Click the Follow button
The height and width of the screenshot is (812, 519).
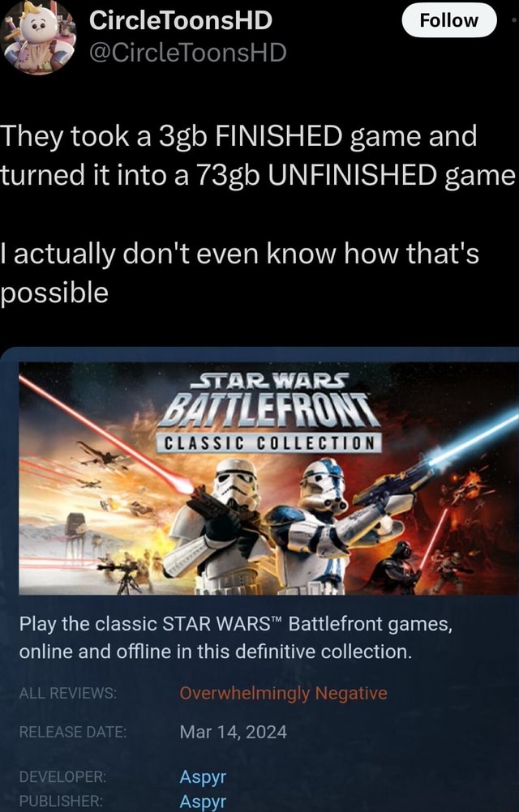(449, 20)
